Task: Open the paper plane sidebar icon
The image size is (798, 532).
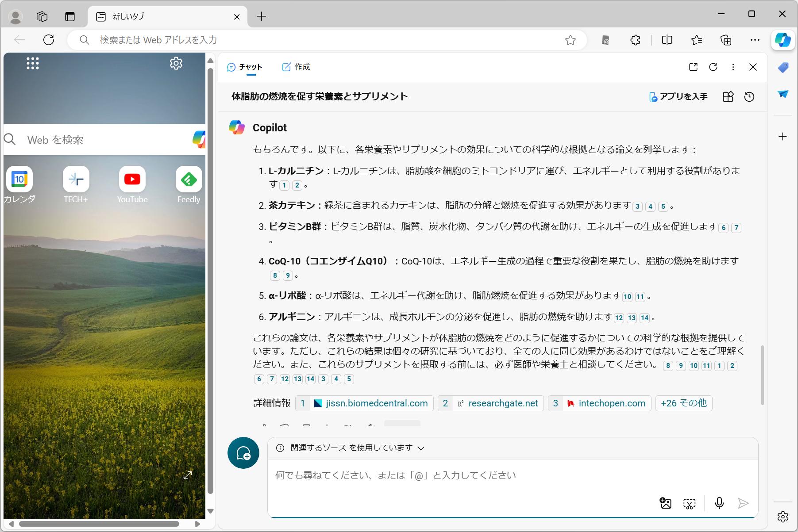Action: (x=783, y=94)
